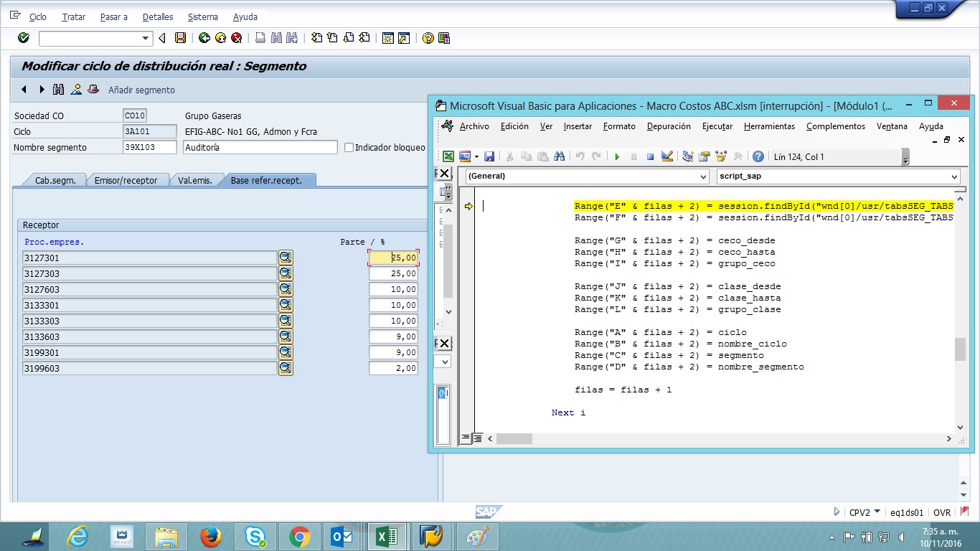Go back using the SAP green arrow
The image size is (980, 551).
(204, 37)
